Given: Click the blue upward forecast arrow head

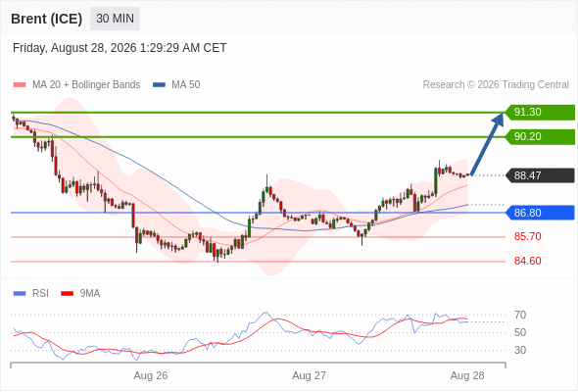Looking at the screenshot, I should [499, 120].
